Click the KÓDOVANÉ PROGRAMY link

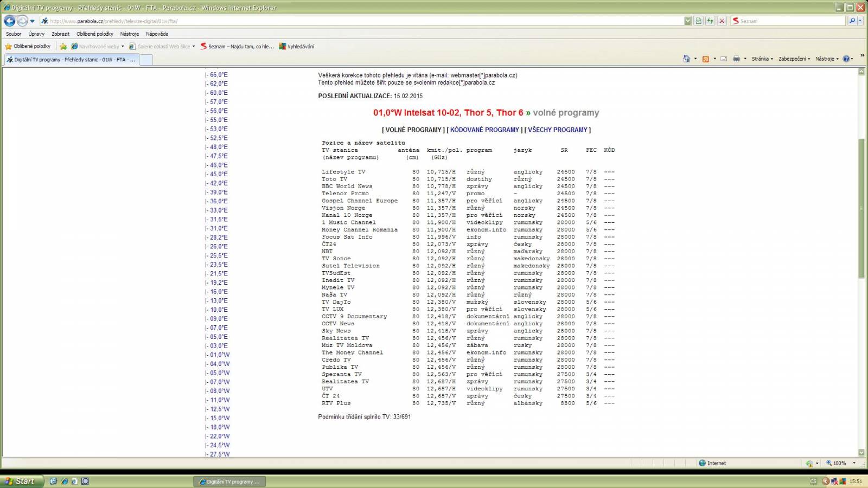tap(484, 130)
